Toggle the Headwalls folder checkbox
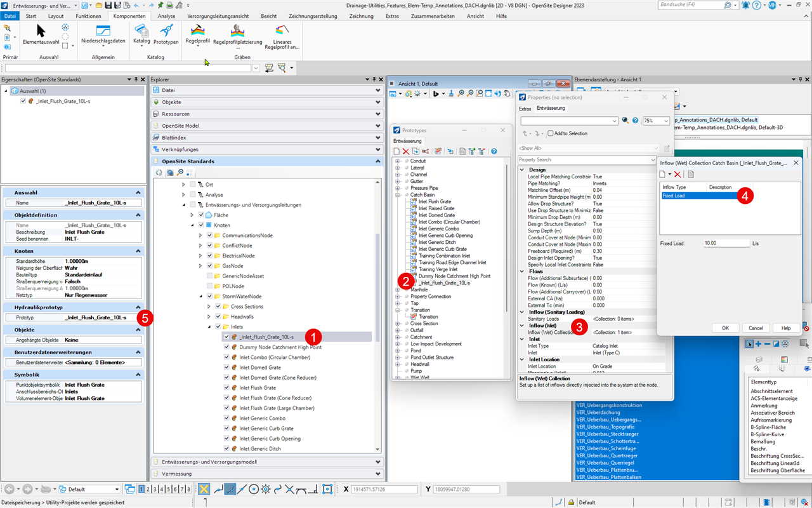This screenshot has height=508, width=812. tap(219, 316)
